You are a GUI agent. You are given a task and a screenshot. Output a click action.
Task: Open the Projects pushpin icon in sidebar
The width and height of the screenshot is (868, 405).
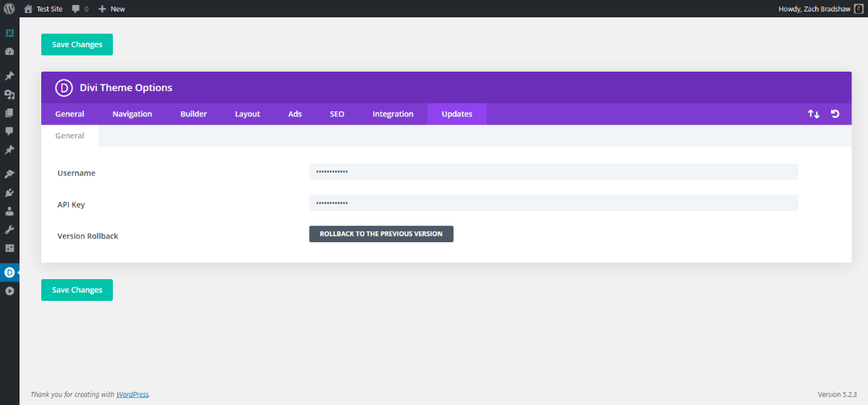pos(9,150)
